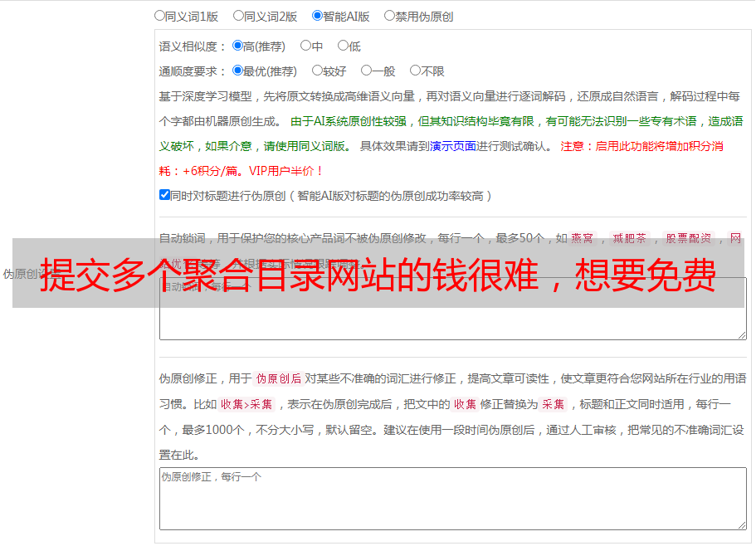
Task: Set 语义相似度 to 中
Action: click(305, 46)
